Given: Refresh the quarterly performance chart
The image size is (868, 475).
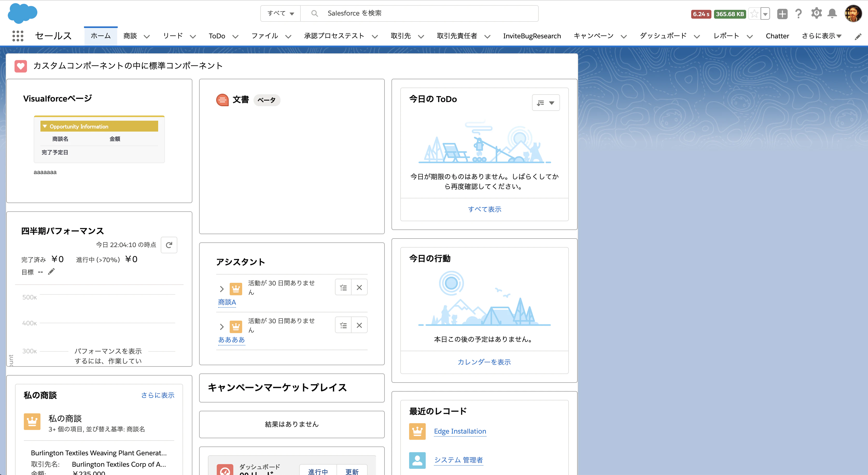Looking at the screenshot, I should (169, 245).
